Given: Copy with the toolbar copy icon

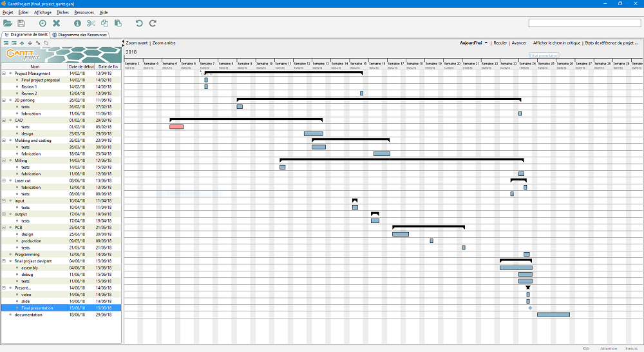Looking at the screenshot, I should 105,23.
